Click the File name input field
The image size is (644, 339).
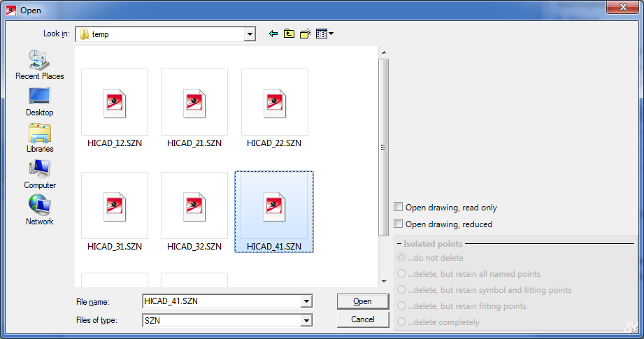(x=222, y=301)
